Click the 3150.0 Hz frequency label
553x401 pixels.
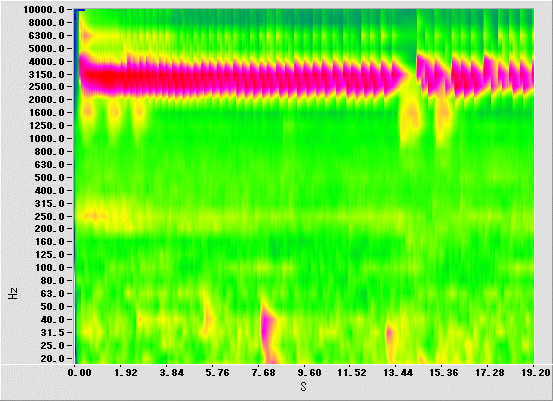tap(46, 75)
